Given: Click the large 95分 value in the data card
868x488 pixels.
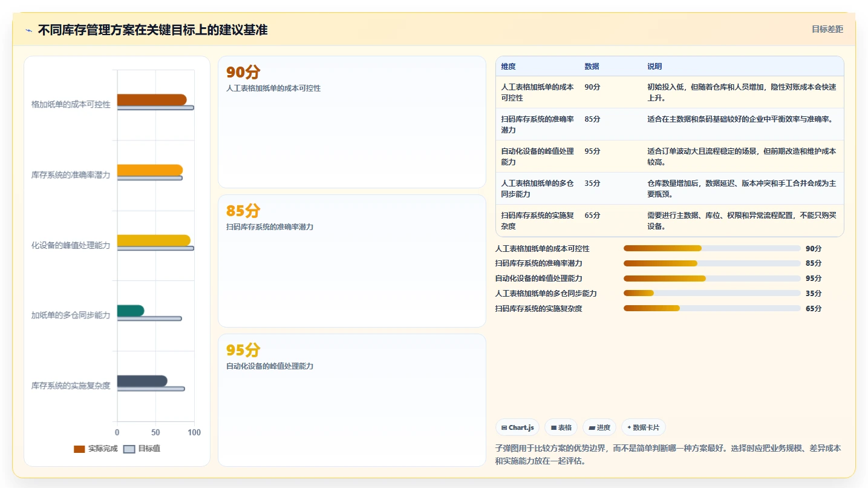Looking at the screenshot, I should [x=243, y=350].
